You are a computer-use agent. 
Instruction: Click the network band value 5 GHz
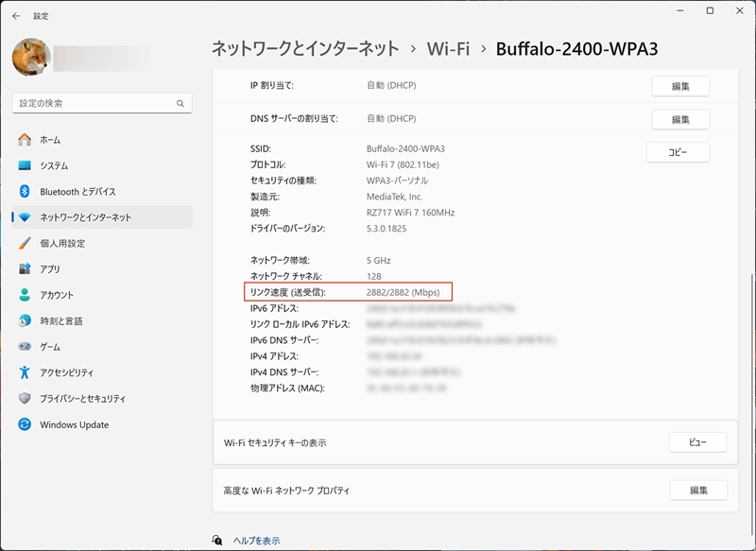tap(379, 260)
